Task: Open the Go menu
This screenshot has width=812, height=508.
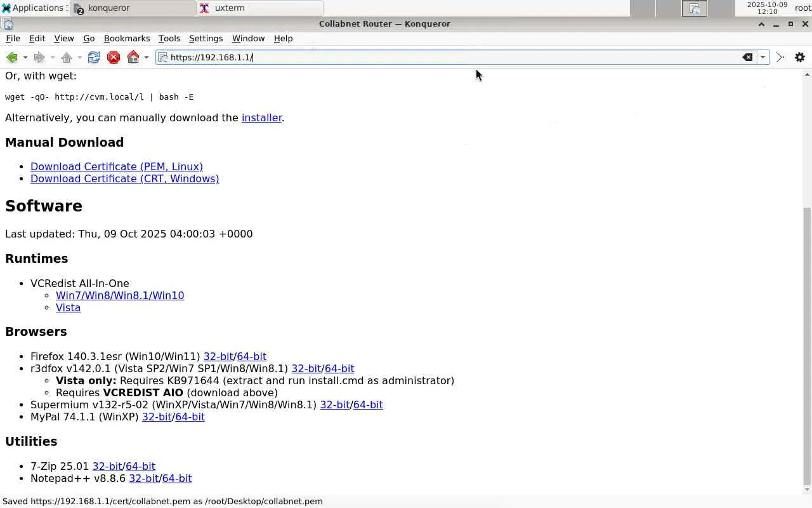Action: click(88, 39)
